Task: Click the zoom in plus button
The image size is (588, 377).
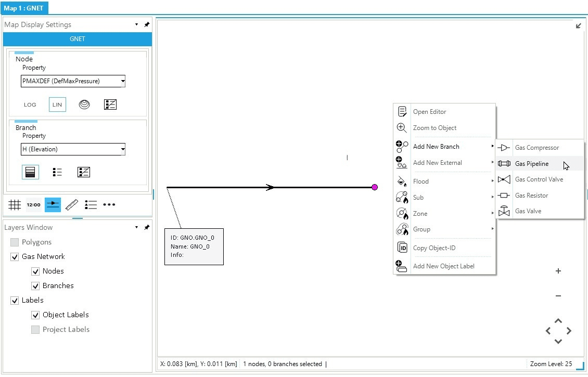Action: (x=558, y=271)
